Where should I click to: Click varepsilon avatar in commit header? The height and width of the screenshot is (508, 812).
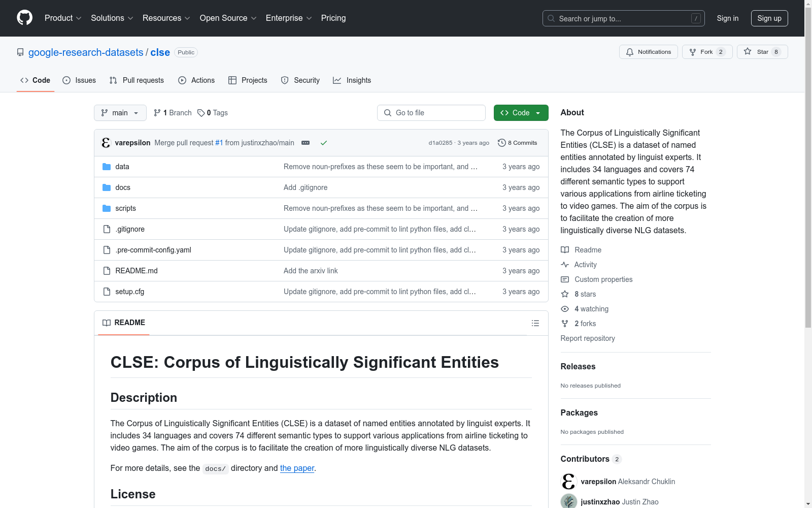[106, 143]
